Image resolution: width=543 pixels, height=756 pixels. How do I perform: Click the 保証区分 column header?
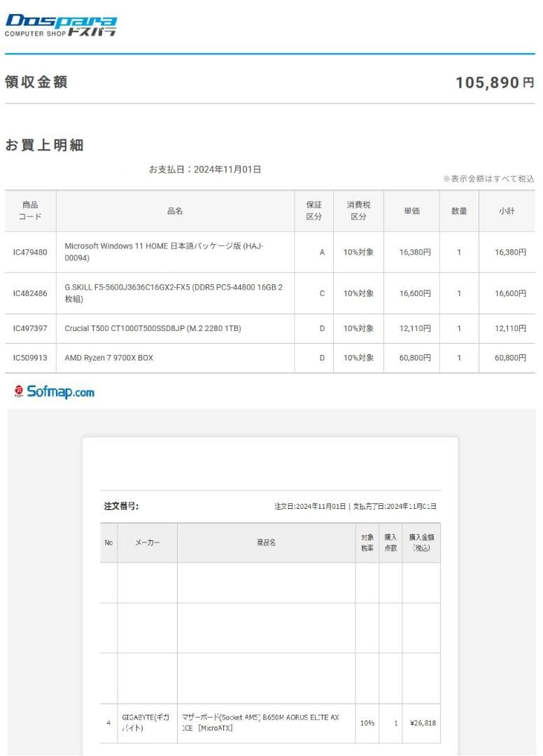313,211
